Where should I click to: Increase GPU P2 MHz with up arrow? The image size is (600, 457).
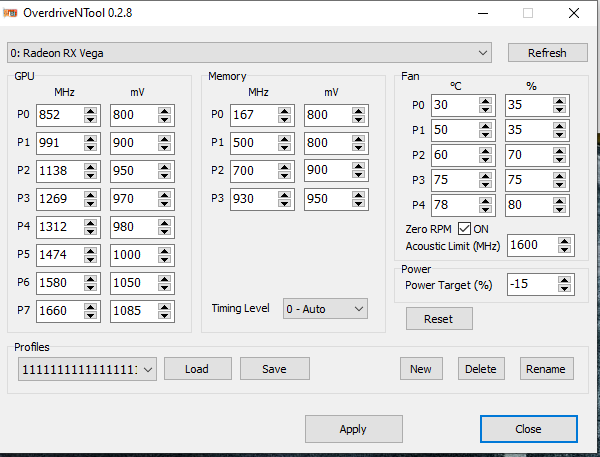(91, 167)
